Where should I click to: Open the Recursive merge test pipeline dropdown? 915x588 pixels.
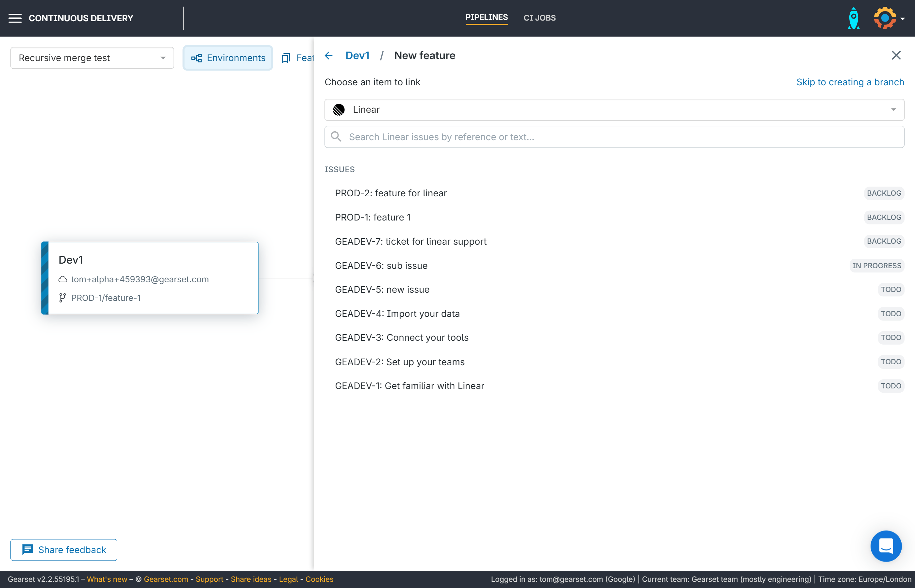pyautogui.click(x=92, y=57)
